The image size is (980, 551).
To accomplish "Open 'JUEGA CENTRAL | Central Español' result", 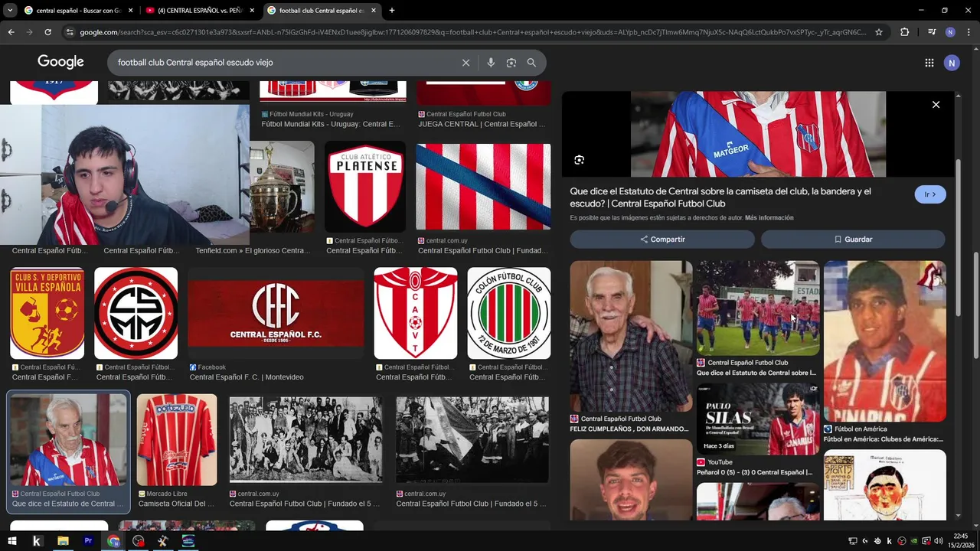I will click(x=482, y=124).
